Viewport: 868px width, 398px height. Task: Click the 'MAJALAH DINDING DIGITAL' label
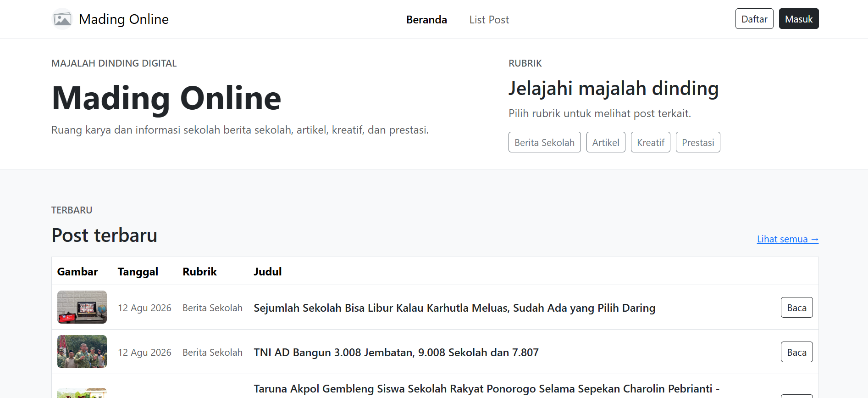[x=114, y=63]
